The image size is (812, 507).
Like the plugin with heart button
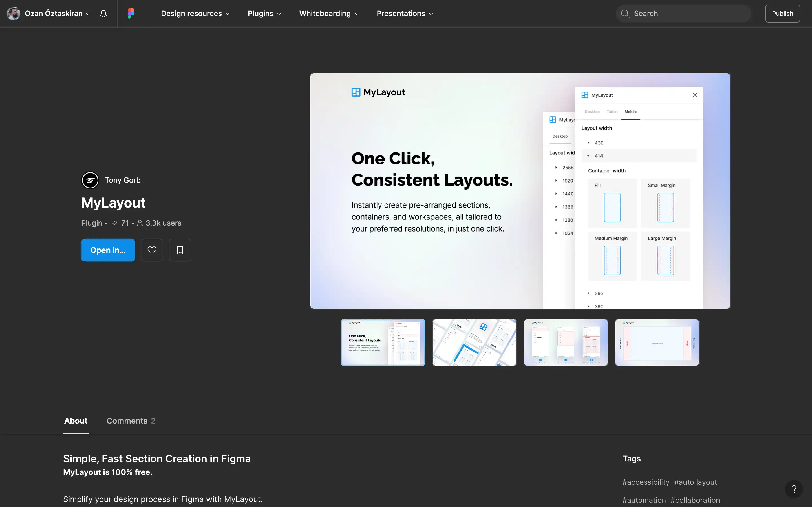(152, 250)
